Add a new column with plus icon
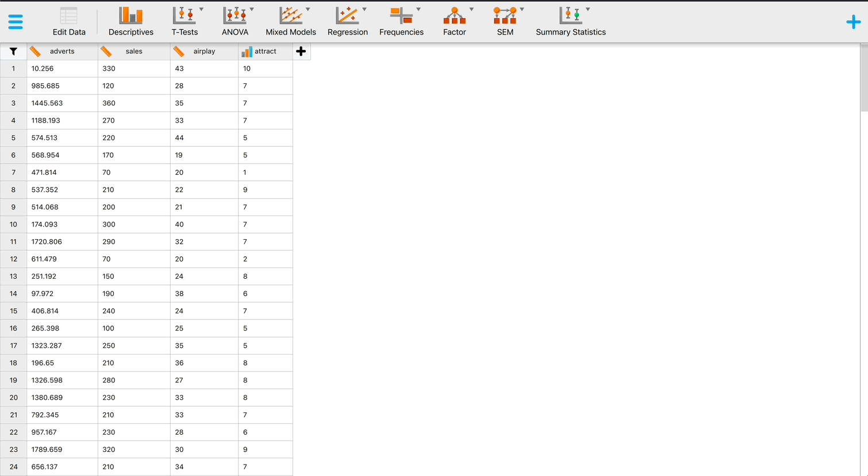 301,51
